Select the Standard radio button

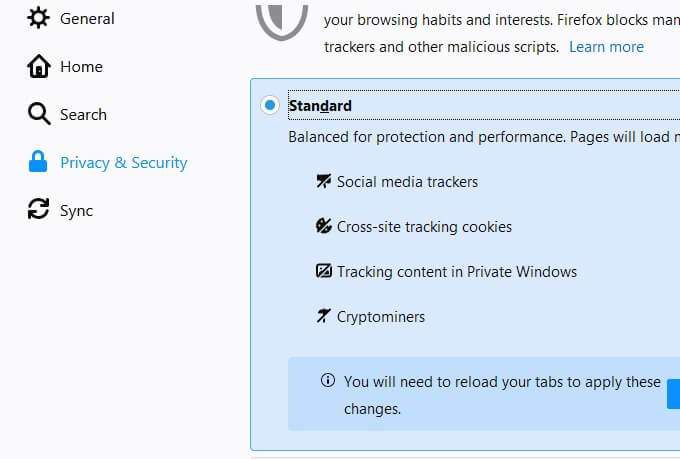tap(270, 106)
